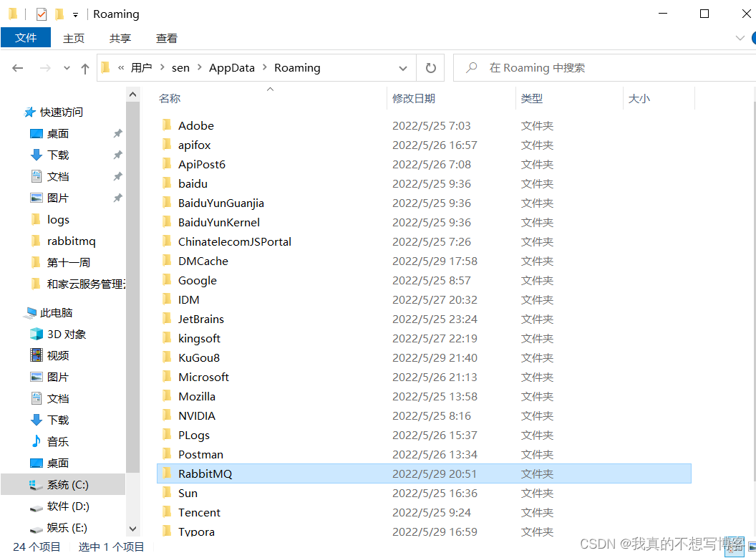Click the JetBrains folder icon
Image resolution: width=756 pixels, height=558 pixels.
click(x=167, y=318)
